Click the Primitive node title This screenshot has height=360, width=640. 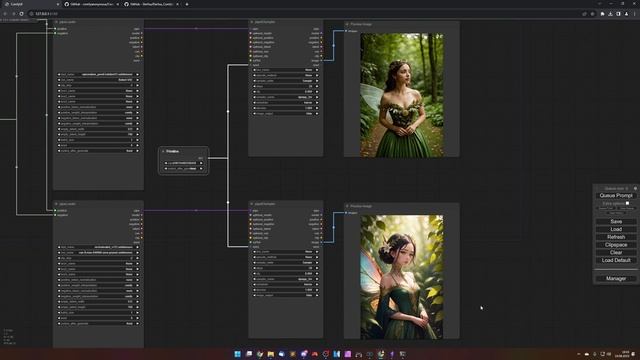172,151
